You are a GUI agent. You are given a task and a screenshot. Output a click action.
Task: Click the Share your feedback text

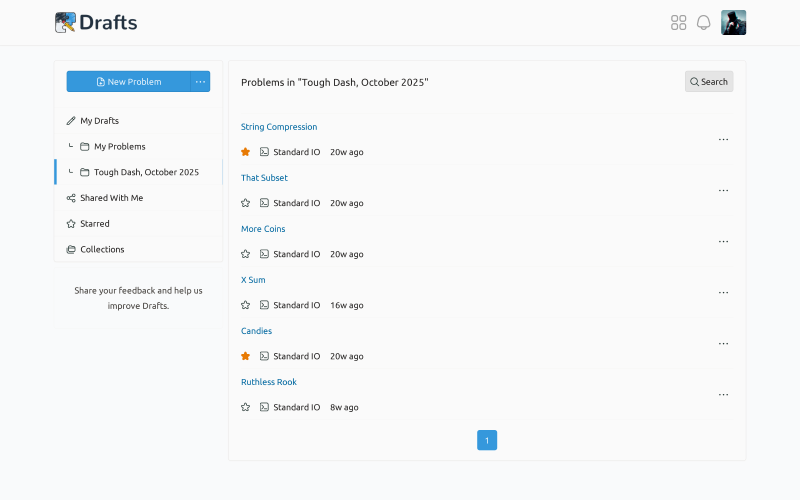point(138,298)
